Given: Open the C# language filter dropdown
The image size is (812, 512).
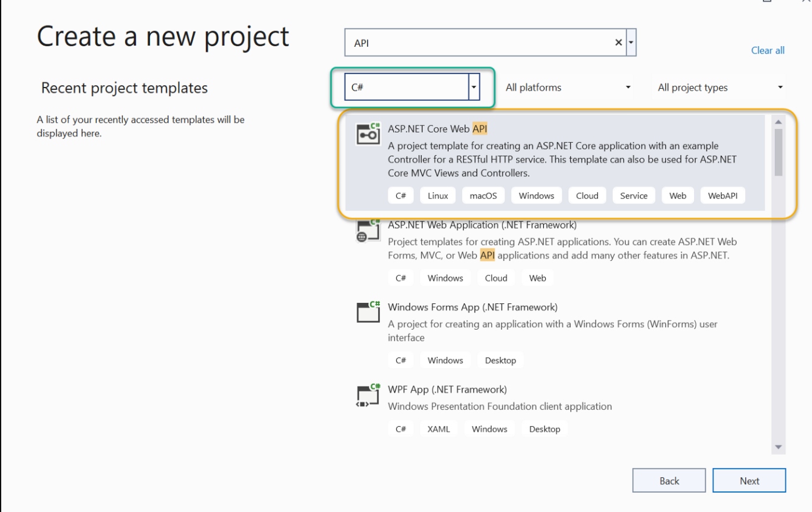Looking at the screenshot, I should click(x=474, y=88).
